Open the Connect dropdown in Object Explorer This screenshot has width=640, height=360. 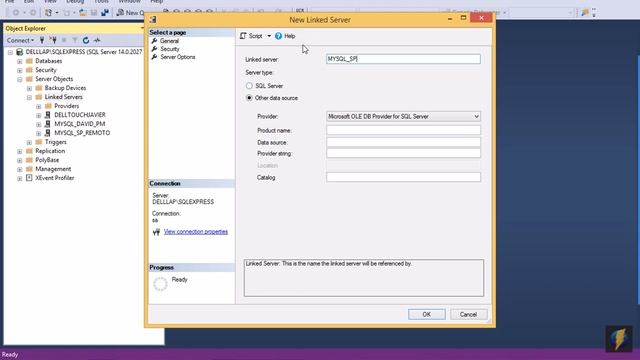point(20,40)
